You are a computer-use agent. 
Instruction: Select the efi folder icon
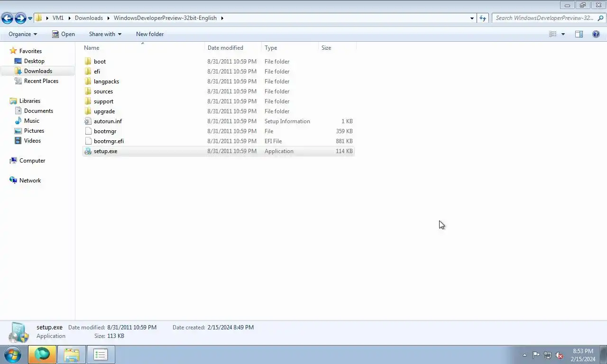click(x=88, y=72)
